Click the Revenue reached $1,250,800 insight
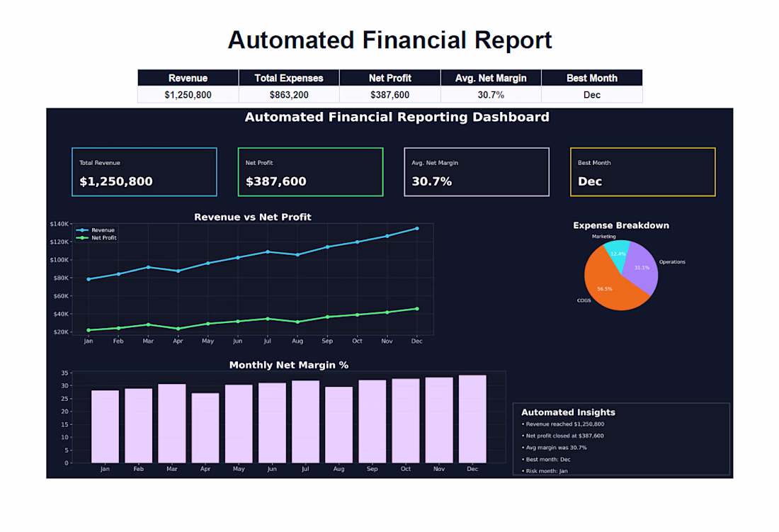The height and width of the screenshot is (532, 779). [x=563, y=424]
